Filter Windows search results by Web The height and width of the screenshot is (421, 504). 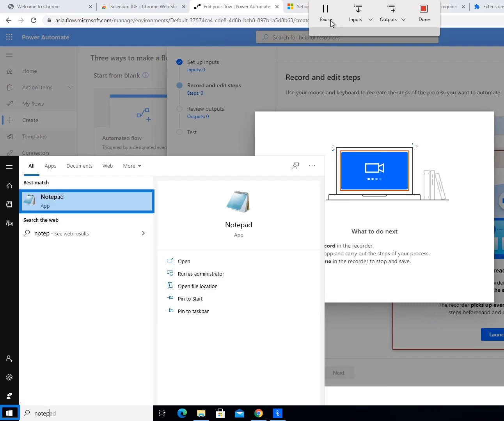108,166
